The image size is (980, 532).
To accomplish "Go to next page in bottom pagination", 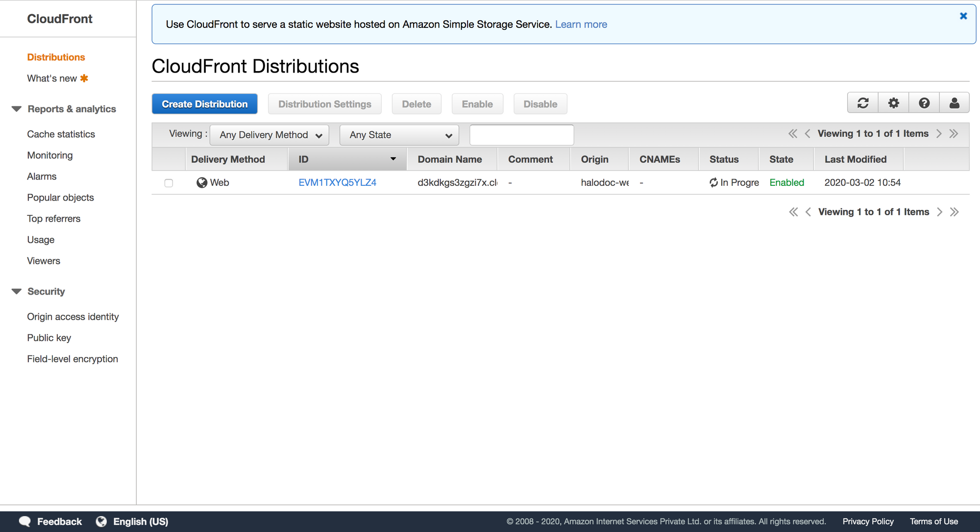I will (x=939, y=212).
